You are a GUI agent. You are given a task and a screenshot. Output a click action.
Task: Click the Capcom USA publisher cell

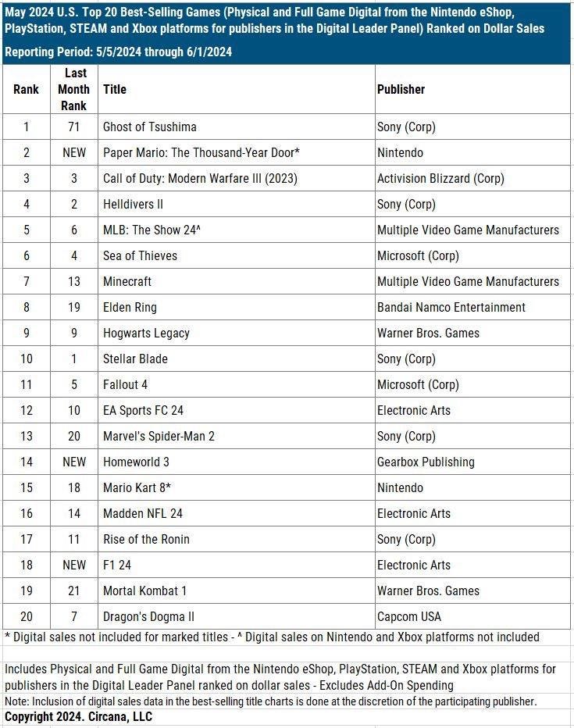tap(411, 616)
